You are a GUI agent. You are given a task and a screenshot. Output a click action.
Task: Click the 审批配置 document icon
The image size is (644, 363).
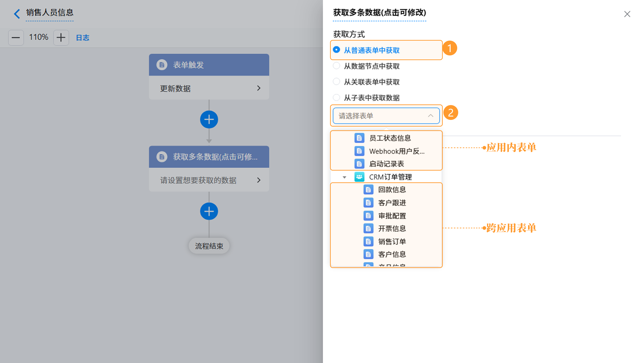click(368, 216)
